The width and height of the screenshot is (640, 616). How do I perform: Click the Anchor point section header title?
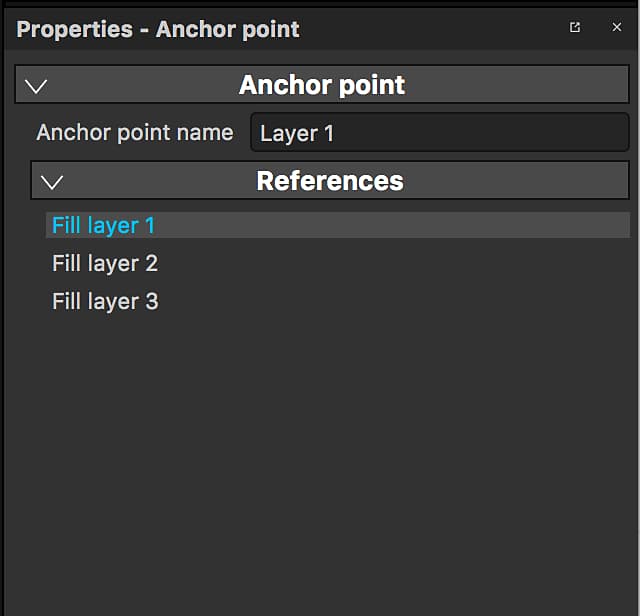point(322,85)
